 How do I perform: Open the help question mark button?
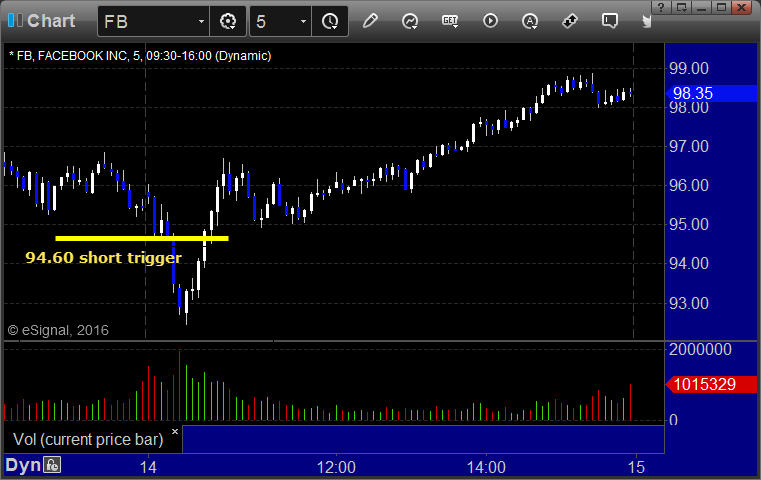[661, 7]
